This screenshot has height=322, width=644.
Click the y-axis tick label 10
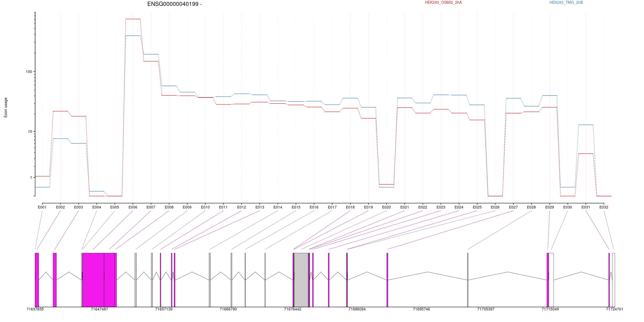pyautogui.click(x=30, y=131)
